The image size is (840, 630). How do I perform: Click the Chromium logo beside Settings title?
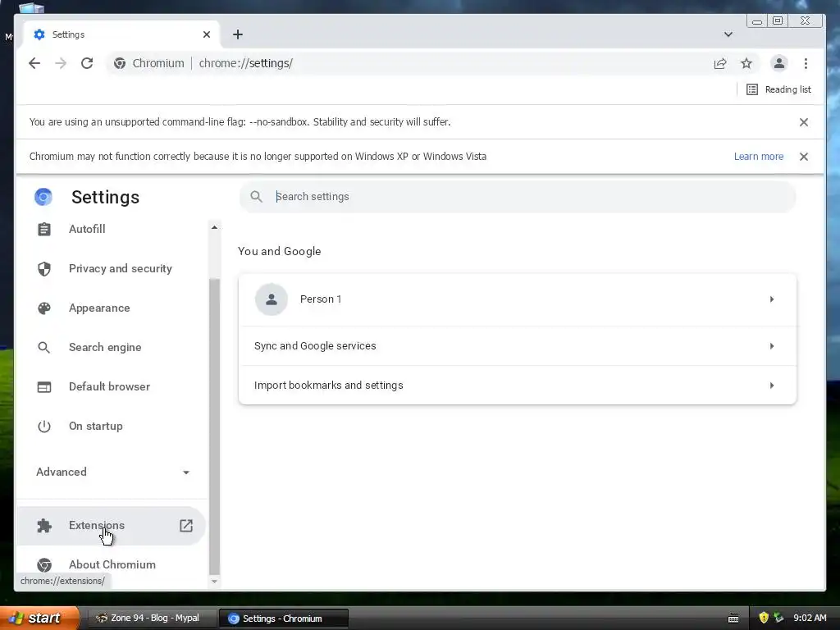coord(43,197)
